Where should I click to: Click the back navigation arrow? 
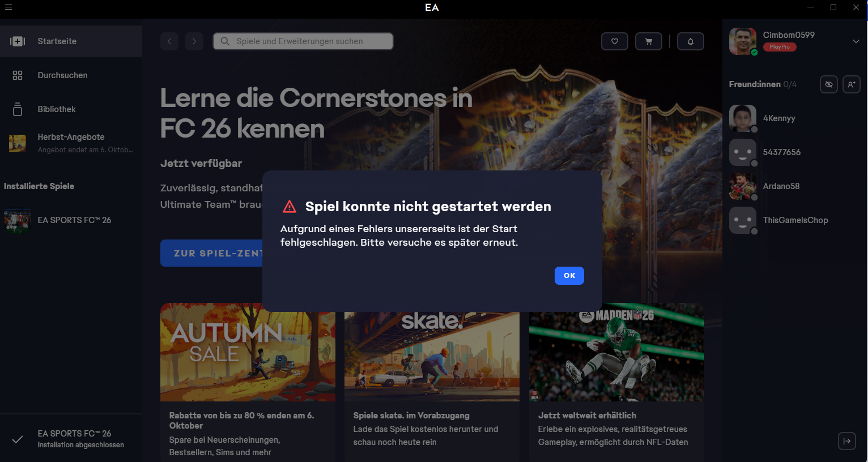pos(169,41)
